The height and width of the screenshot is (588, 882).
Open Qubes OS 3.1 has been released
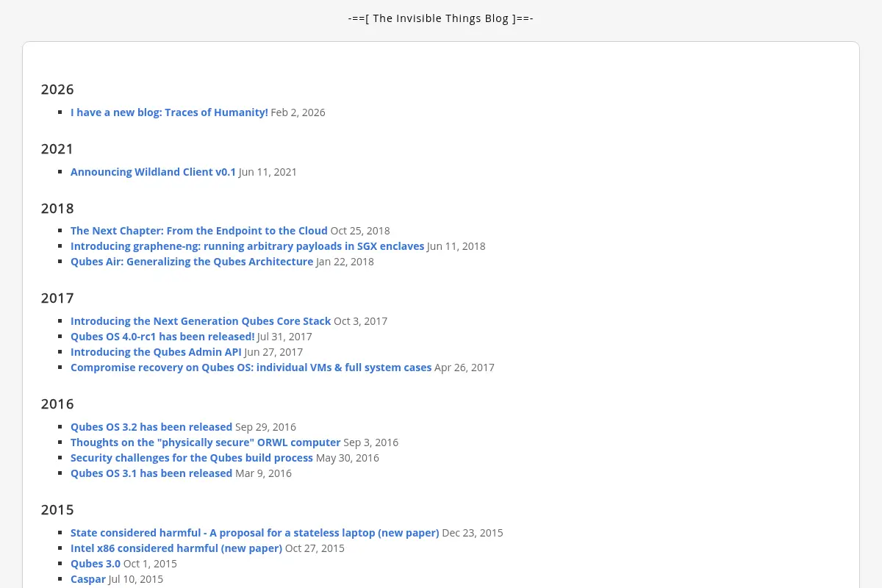pos(151,473)
